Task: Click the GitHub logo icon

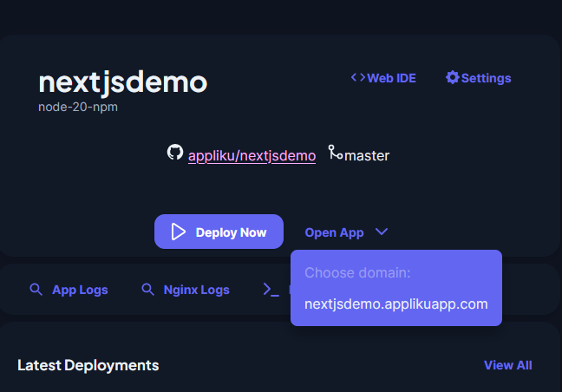Action: click(x=175, y=153)
